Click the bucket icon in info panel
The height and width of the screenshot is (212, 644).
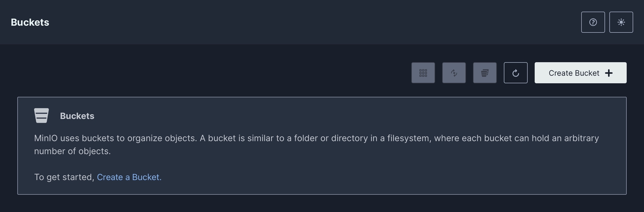pyautogui.click(x=41, y=115)
